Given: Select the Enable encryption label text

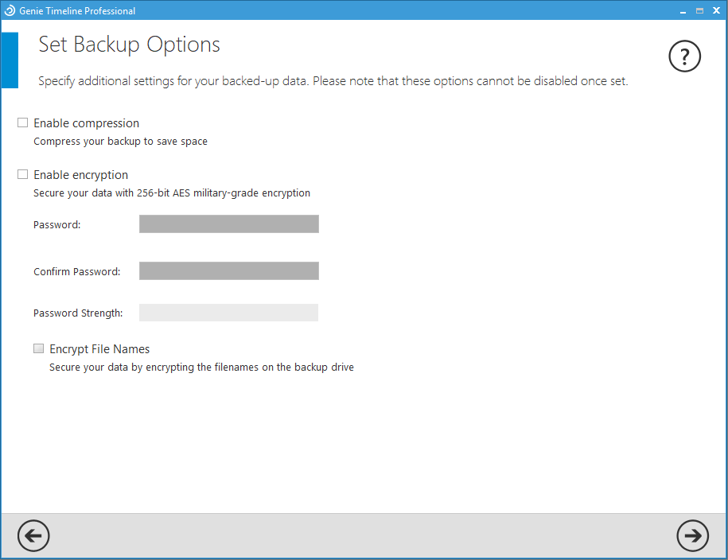Looking at the screenshot, I should click(80, 174).
